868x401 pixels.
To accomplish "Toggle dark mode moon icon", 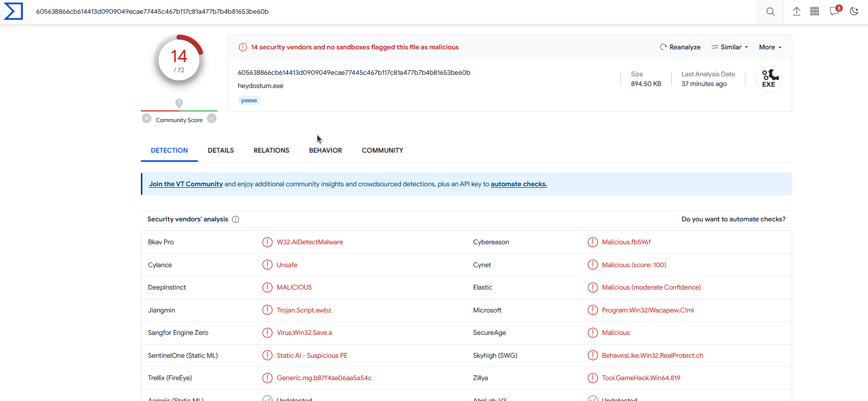I will pyautogui.click(x=854, y=11).
